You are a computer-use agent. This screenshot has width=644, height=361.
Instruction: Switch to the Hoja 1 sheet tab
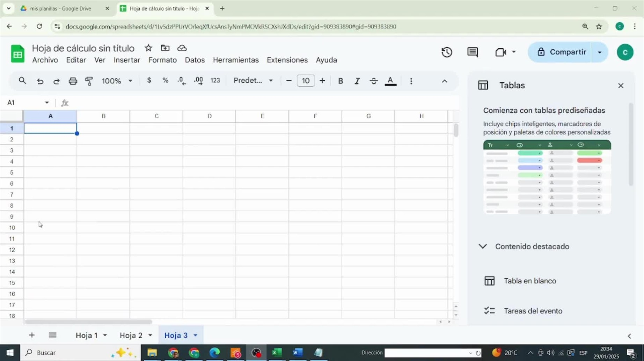(x=87, y=335)
